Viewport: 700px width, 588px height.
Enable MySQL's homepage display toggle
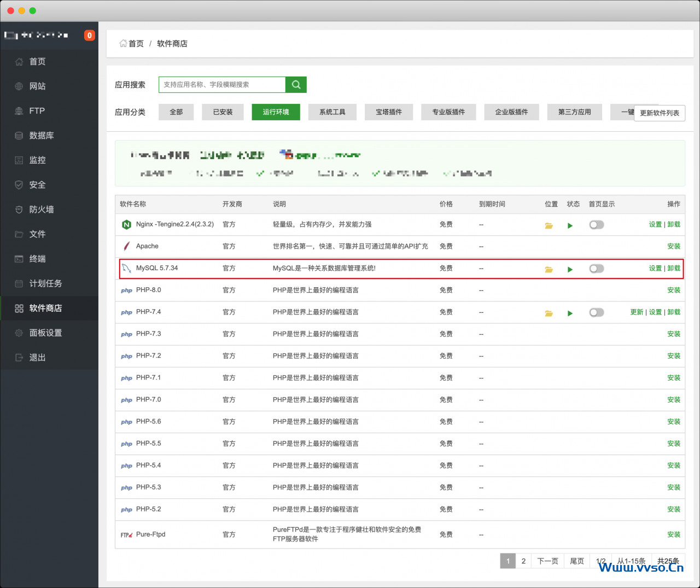(x=596, y=269)
